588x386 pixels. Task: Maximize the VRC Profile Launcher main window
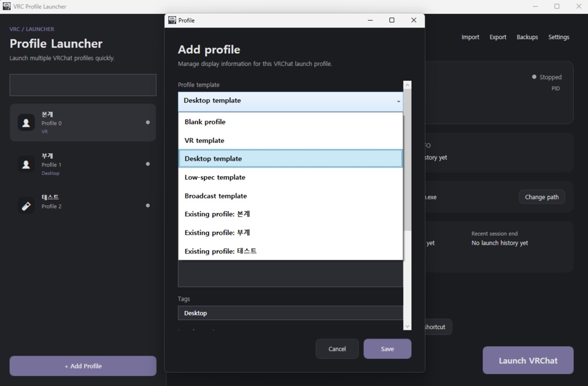[x=557, y=6]
